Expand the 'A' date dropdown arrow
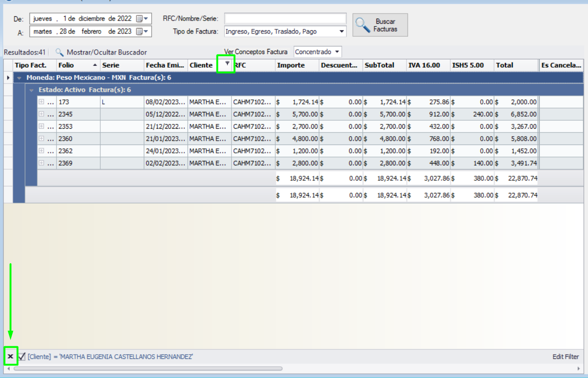Image resolution: width=588 pixels, height=378 pixels. click(x=146, y=32)
